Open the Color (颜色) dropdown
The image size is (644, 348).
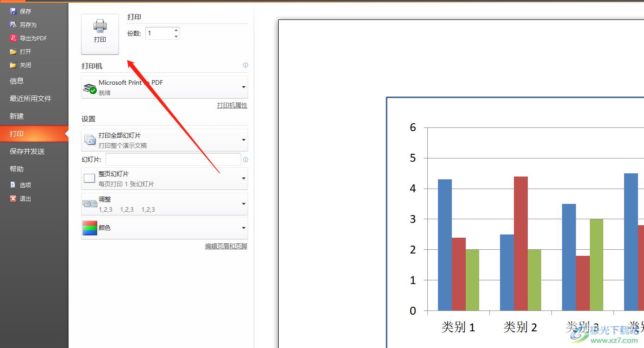164,228
